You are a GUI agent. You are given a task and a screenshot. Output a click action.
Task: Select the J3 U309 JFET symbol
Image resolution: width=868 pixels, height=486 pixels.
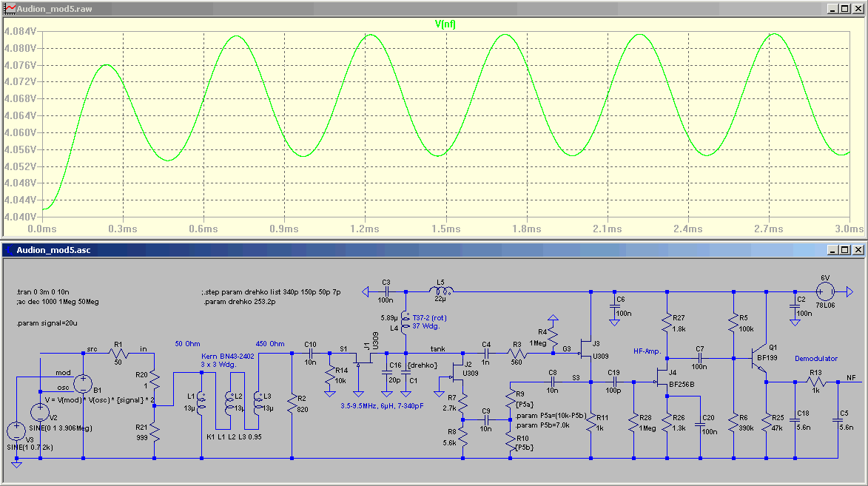586,350
